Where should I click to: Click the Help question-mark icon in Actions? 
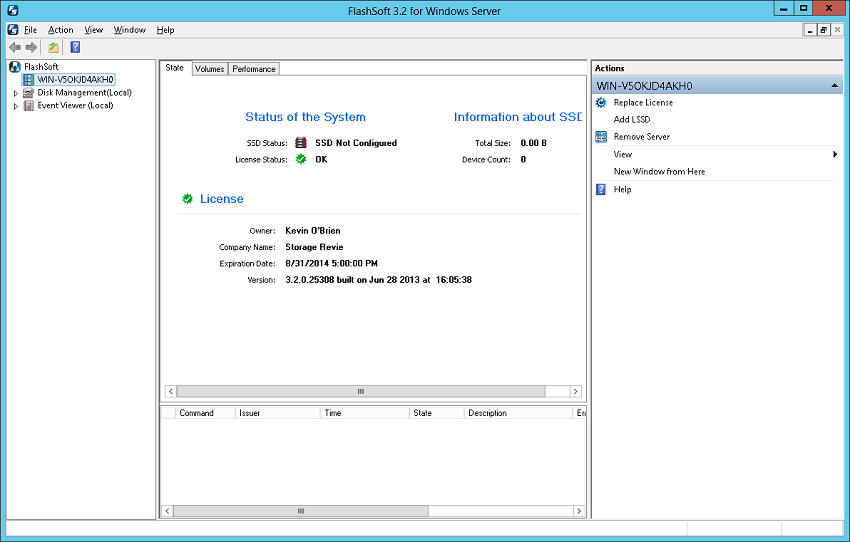tap(601, 189)
